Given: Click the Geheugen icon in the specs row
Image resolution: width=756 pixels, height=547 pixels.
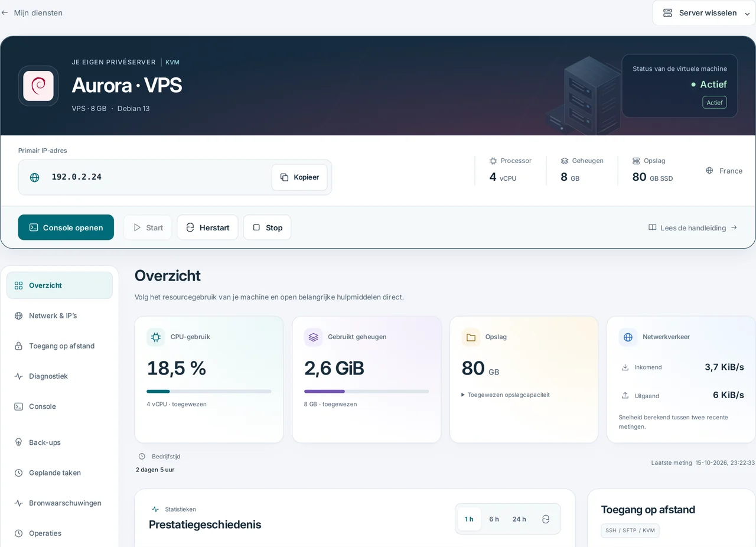Looking at the screenshot, I should [565, 161].
